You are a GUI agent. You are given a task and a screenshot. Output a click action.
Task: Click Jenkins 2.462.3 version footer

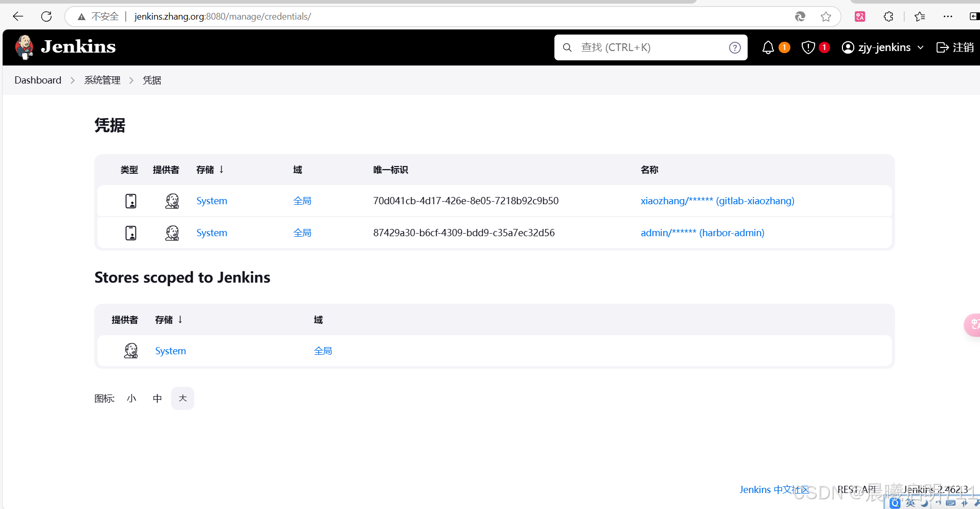(x=936, y=490)
